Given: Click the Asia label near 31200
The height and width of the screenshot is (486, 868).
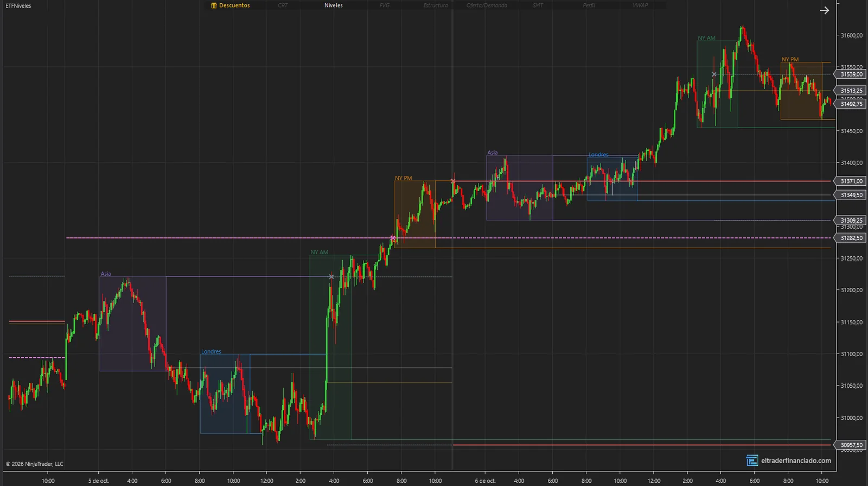Looking at the screenshot, I should [x=106, y=274].
